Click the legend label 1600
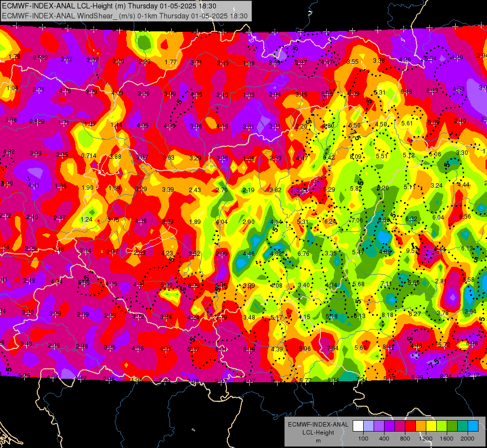Viewport: 487px width, 448px height. click(x=447, y=439)
